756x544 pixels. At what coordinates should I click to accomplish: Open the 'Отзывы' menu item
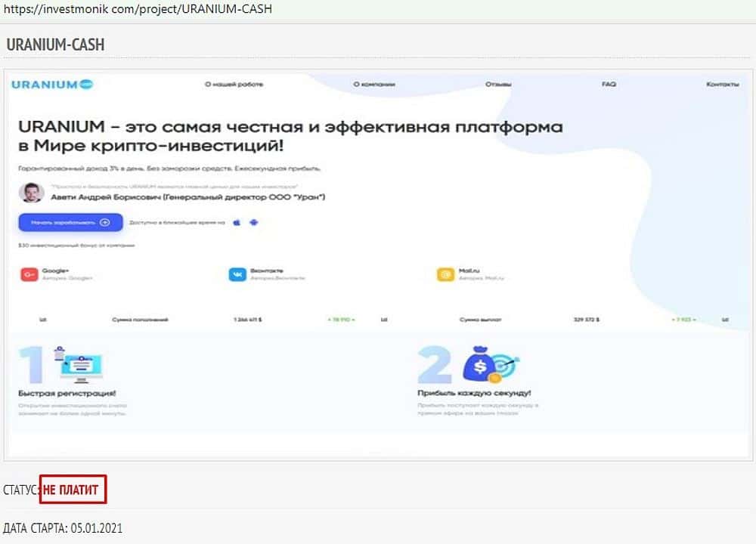tap(498, 85)
